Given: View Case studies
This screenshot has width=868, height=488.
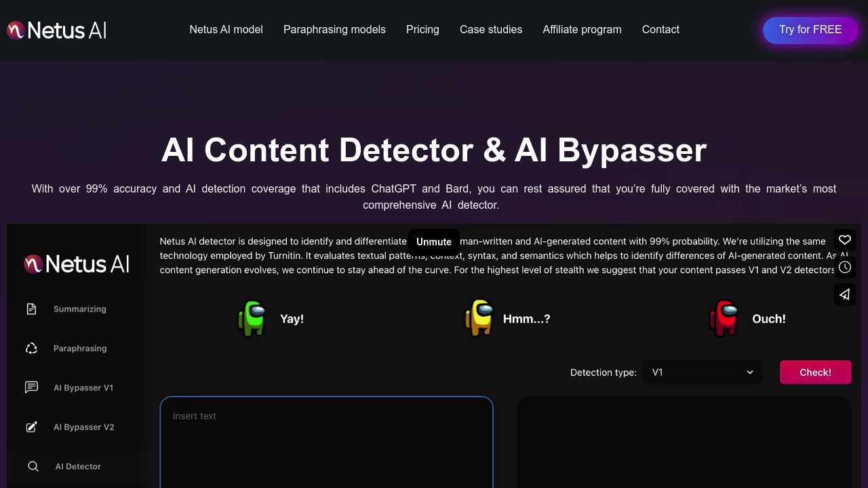Looking at the screenshot, I should click(491, 30).
